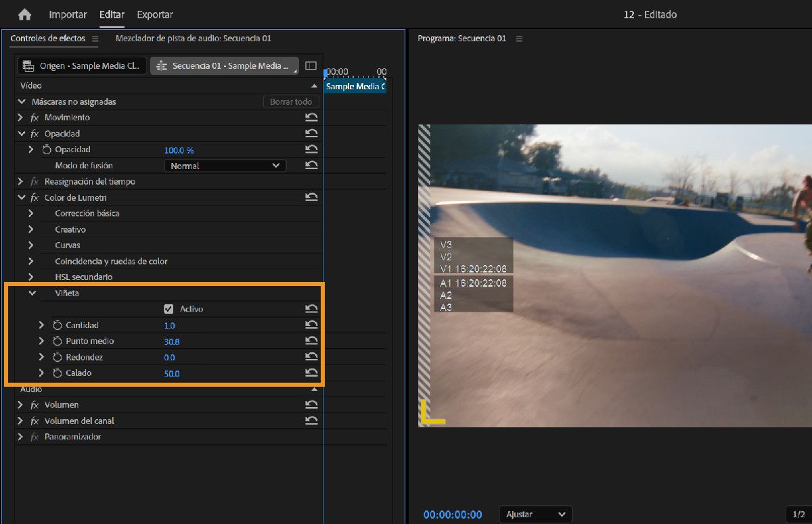Image resolution: width=812 pixels, height=524 pixels.
Task: Reset the Color de Lumetri effect
Action: [311, 197]
